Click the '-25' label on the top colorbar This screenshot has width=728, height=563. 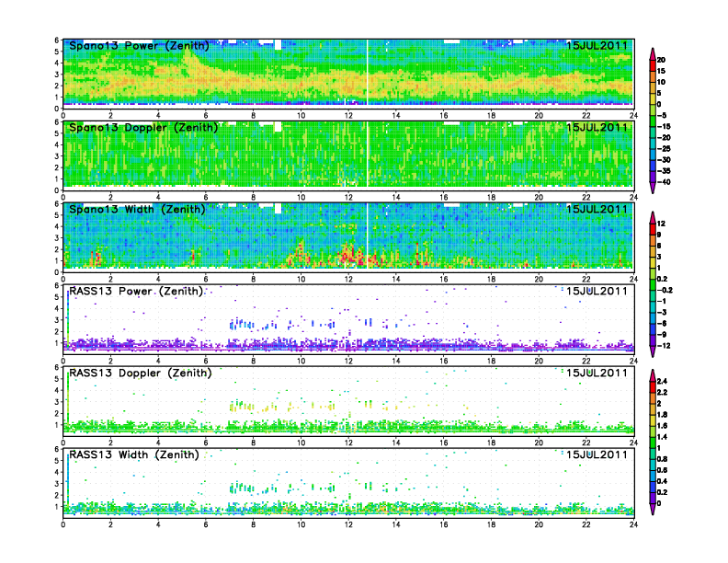[664, 149]
